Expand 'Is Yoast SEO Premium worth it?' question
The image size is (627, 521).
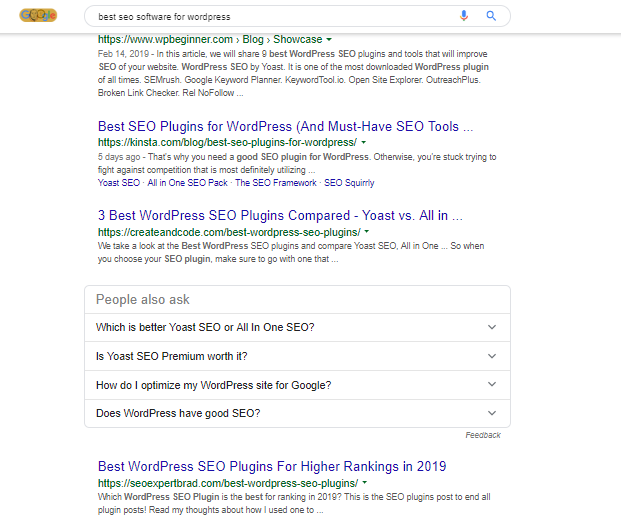tap(297, 356)
